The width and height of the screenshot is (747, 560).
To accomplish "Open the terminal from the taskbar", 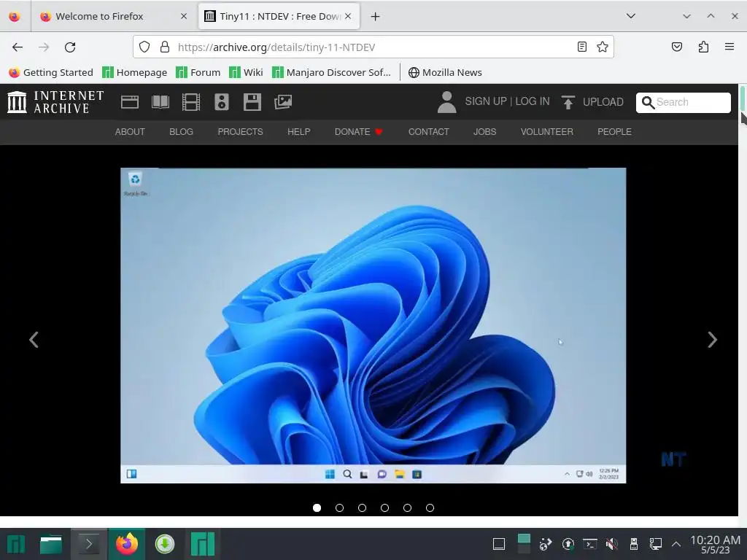I will click(x=88, y=544).
